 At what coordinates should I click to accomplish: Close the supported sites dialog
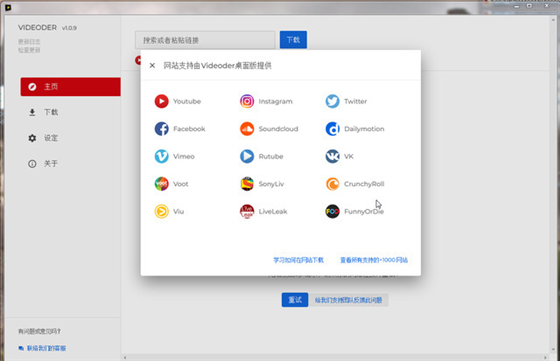pos(152,65)
